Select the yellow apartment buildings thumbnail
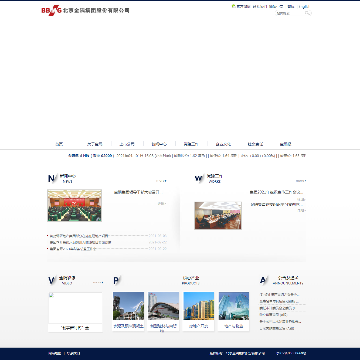The image size is (360, 360). coord(199,306)
